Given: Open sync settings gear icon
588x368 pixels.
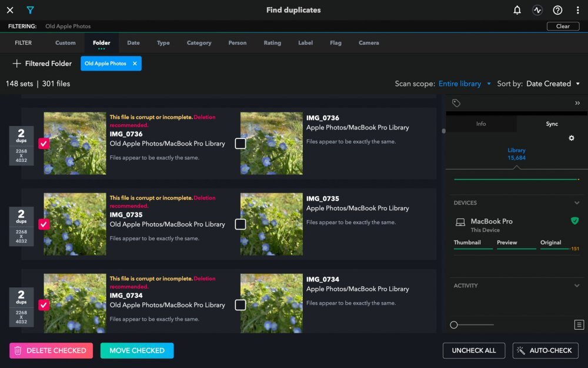Looking at the screenshot, I should tap(571, 138).
